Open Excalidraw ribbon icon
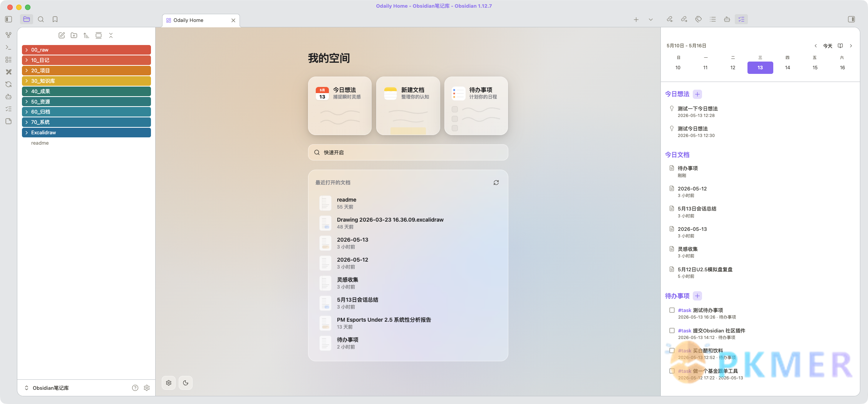Viewport: 868px width, 404px height. pyautogui.click(x=8, y=72)
